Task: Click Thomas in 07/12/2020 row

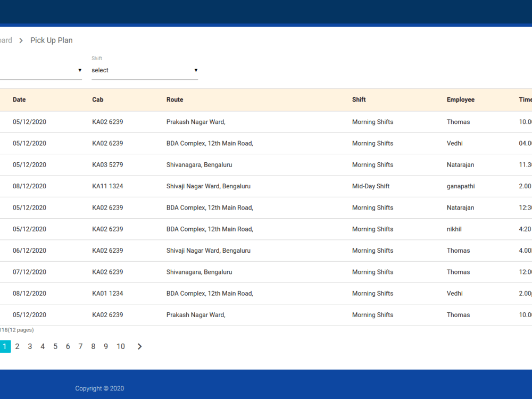Action: pos(458,272)
